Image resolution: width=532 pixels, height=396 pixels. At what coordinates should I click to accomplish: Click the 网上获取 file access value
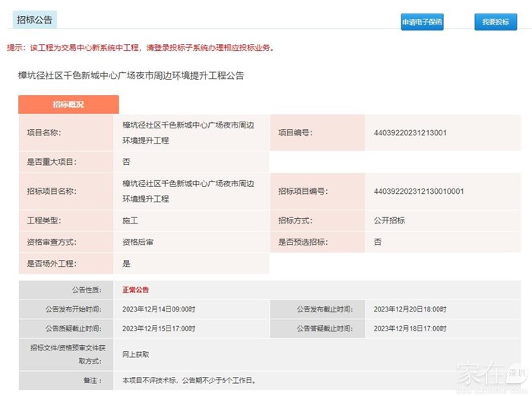138,354
